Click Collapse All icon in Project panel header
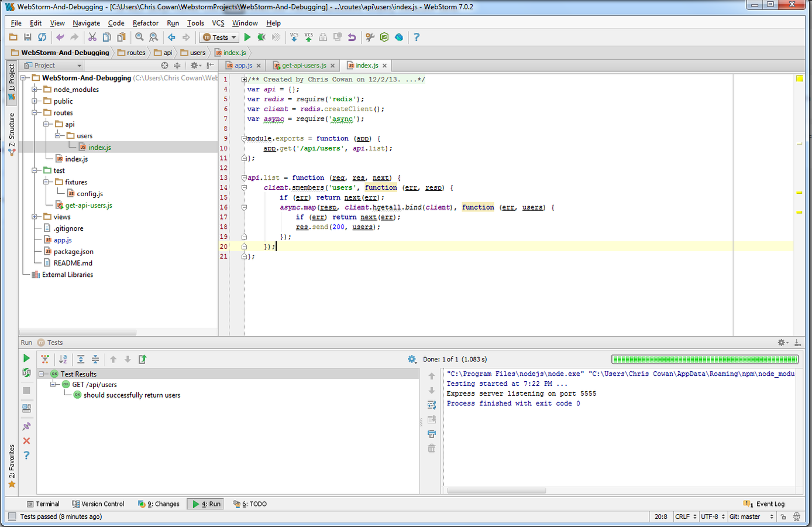 [x=177, y=66]
